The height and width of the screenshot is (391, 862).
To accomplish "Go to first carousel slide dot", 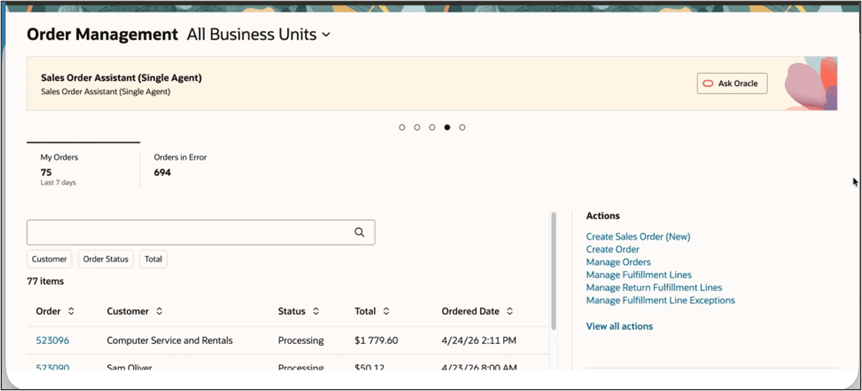I will (402, 127).
